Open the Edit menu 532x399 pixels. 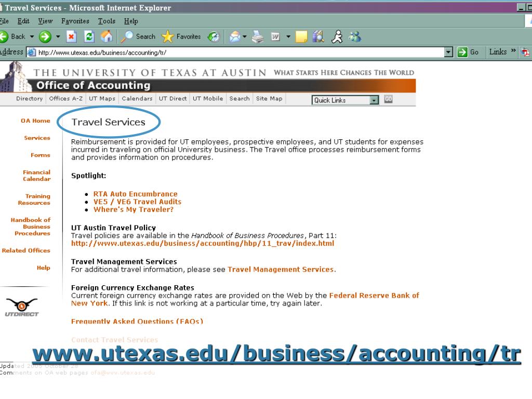click(23, 21)
